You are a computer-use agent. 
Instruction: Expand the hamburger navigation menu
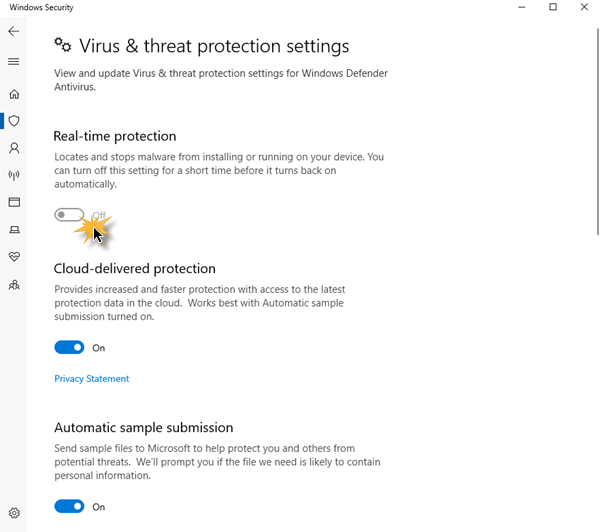click(x=14, y=62)
